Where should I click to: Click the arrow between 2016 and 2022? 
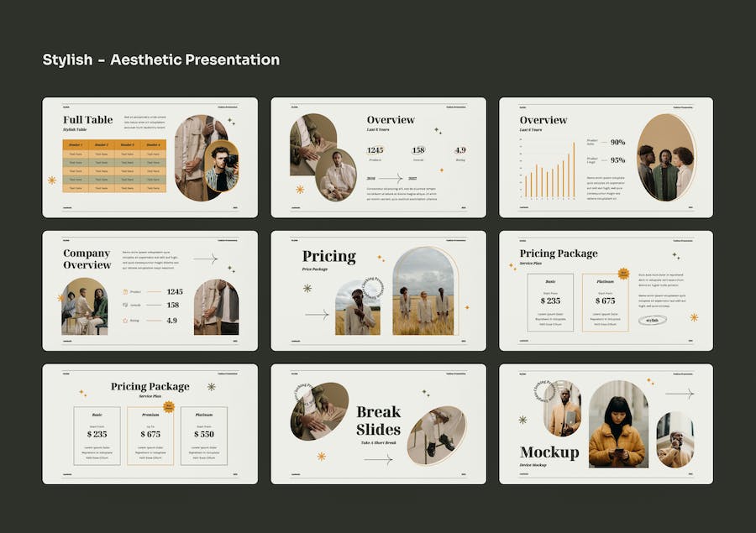(390, 178)
